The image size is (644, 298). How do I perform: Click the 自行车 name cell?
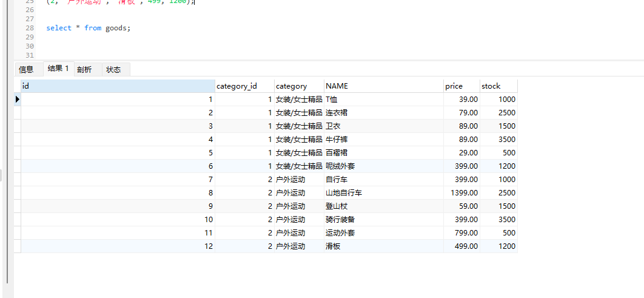(384, 179)
